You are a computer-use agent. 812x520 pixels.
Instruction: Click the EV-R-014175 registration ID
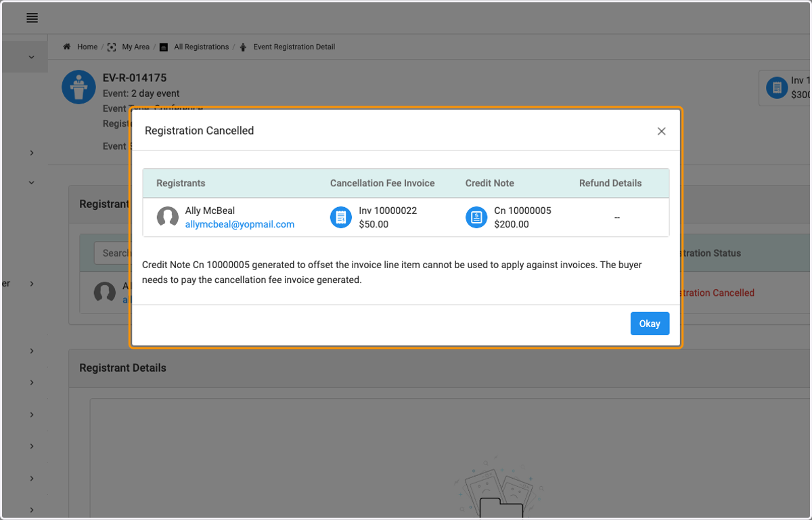[x=135, y=78]
